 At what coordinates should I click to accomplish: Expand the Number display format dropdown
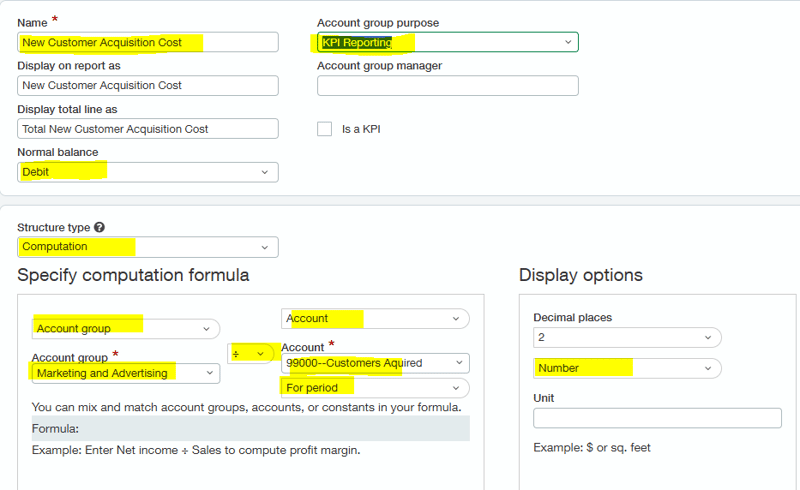click(627, 368)
